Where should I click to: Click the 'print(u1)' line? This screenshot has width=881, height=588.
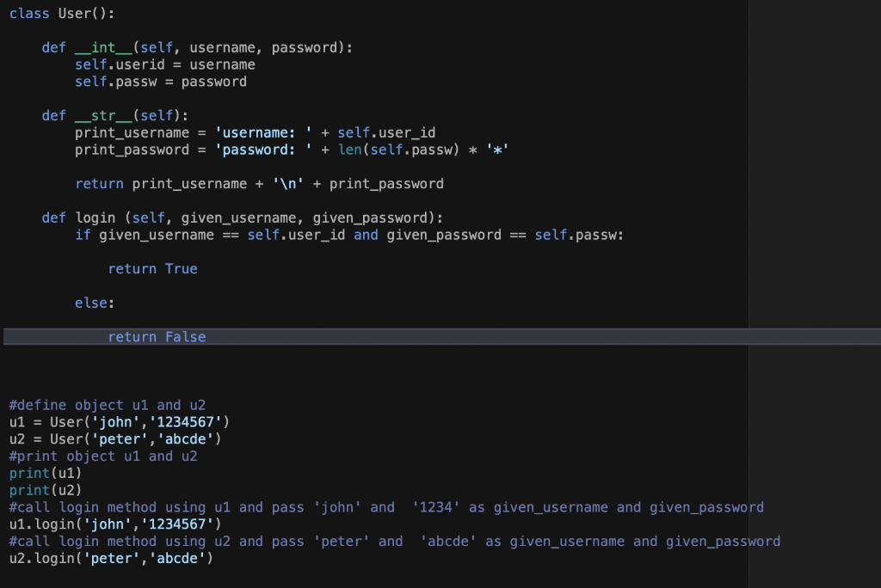[46, 473]
